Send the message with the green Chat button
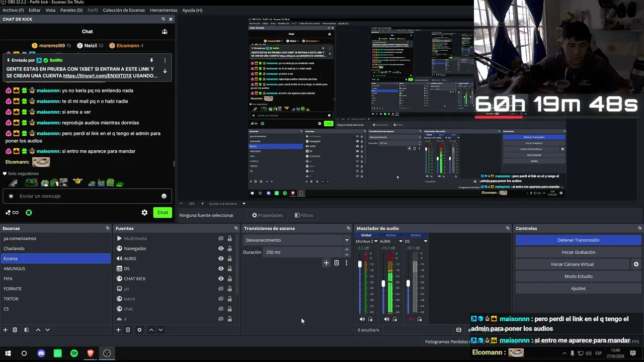This screenshot has height=362, width=644. click(x=163, y=213)
